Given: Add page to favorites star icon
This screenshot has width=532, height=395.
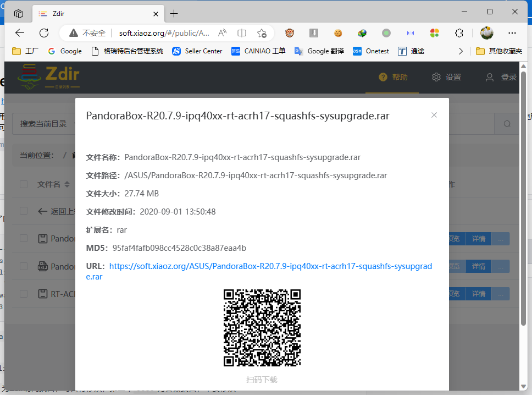Looking at the screenshot, I should pyautogui.click(x=262, y=33).
